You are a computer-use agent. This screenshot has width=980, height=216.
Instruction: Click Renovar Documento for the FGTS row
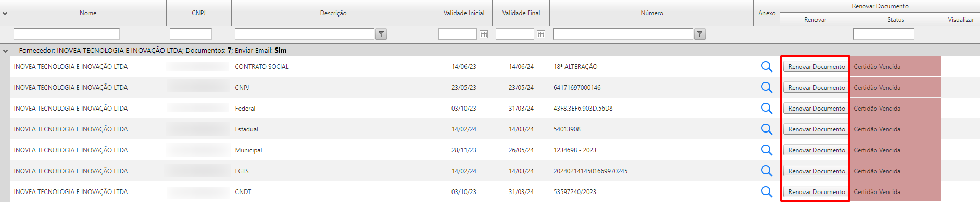click(x=816, y=171)
